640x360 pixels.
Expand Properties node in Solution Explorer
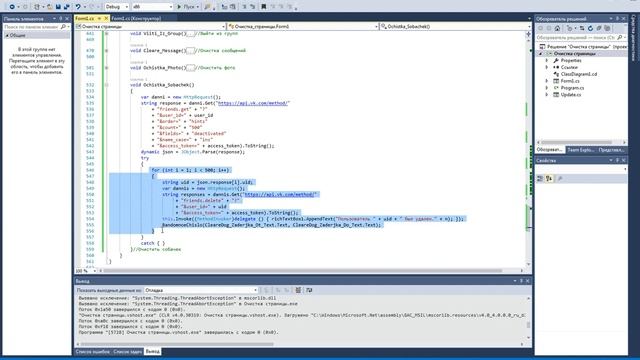coord(547,60)
